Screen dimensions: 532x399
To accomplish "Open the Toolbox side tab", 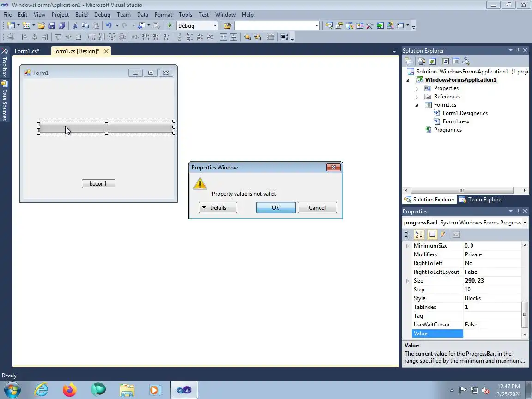I will tap(5, 63).
